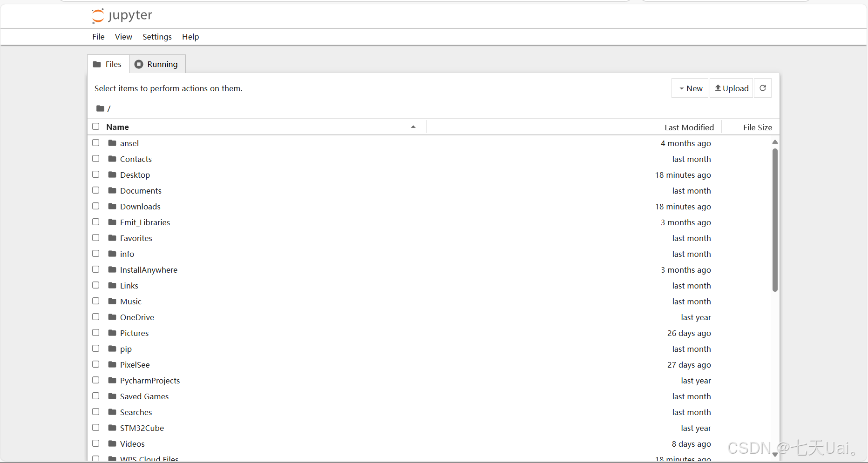
Task: Click the Downloads folder icon
Action: click(x=112, y=206)
